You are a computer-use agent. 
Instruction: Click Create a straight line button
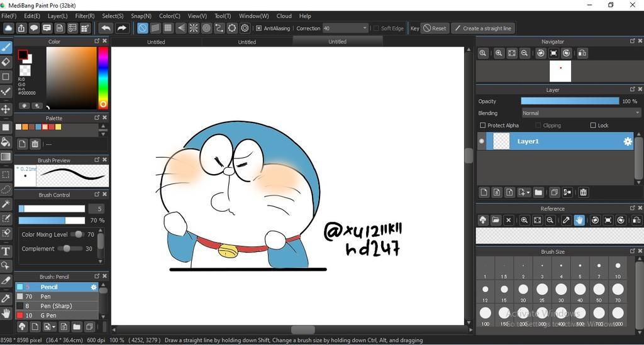coord(483,28)
